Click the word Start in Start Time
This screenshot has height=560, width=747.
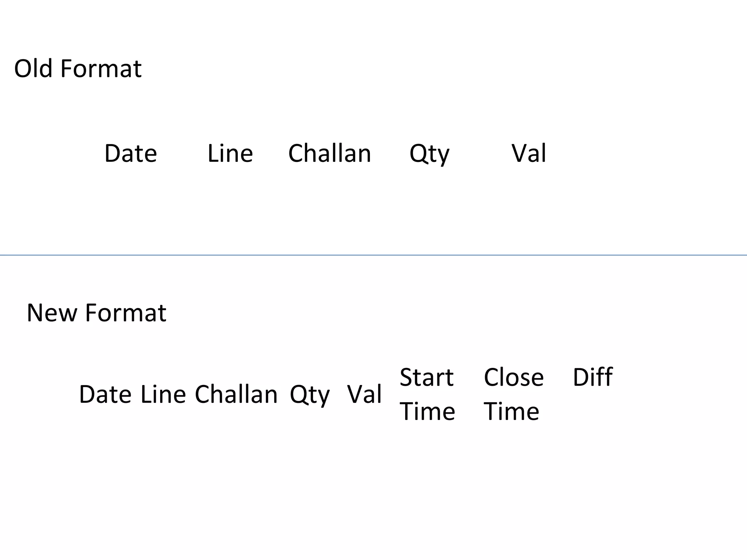coord(427,377)
